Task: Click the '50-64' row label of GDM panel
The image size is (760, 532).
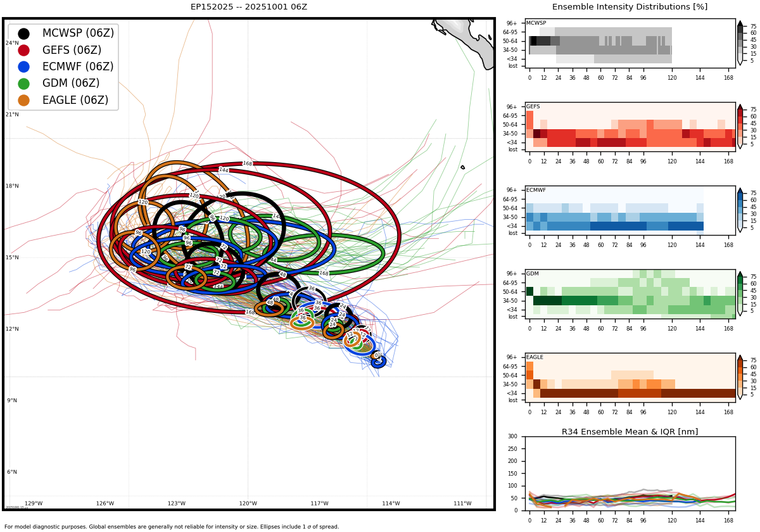Action: (x=510, y=291)
